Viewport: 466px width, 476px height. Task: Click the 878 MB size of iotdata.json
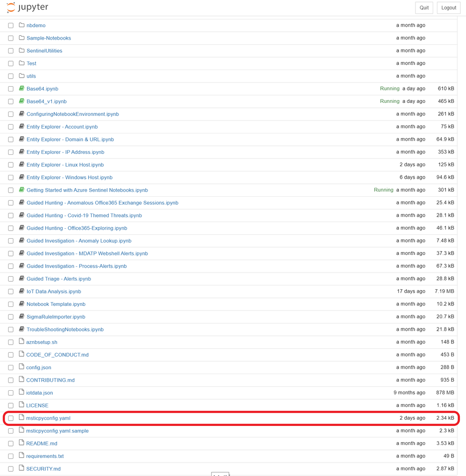tap(445, 393)
